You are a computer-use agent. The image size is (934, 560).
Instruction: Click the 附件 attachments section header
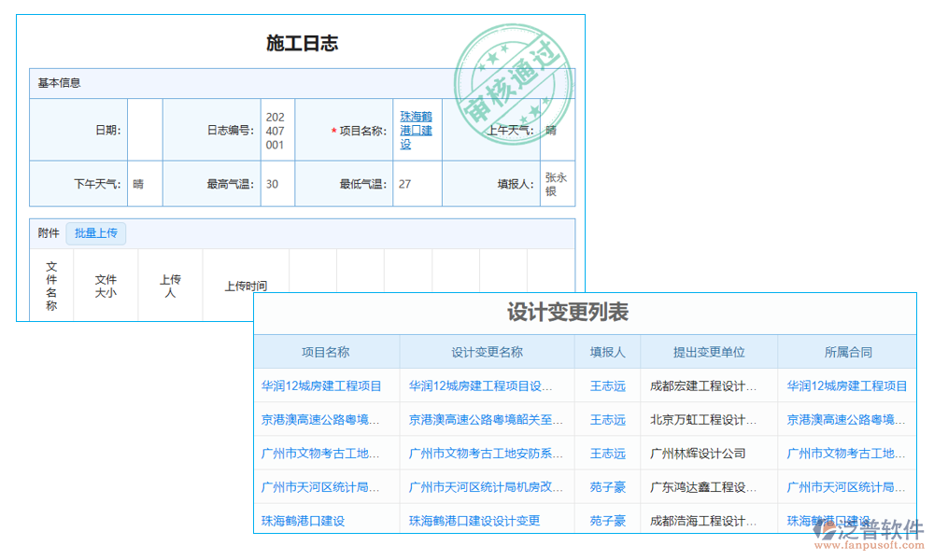click(48, 233)
